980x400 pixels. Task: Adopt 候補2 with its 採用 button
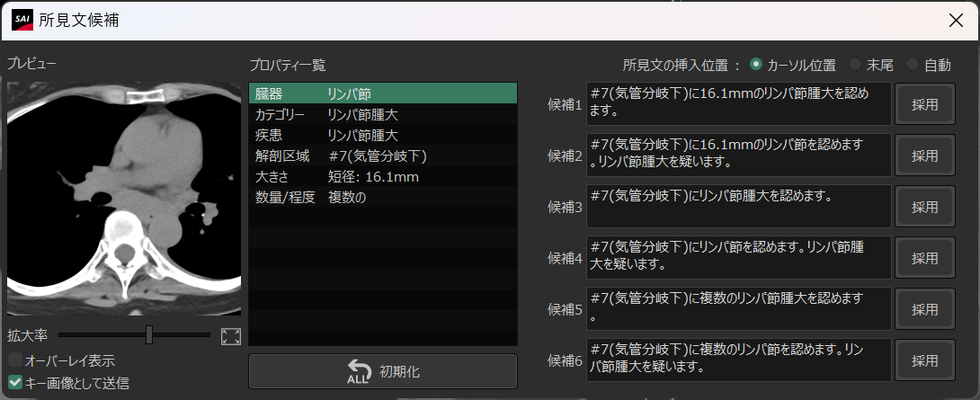coord(924,156)
